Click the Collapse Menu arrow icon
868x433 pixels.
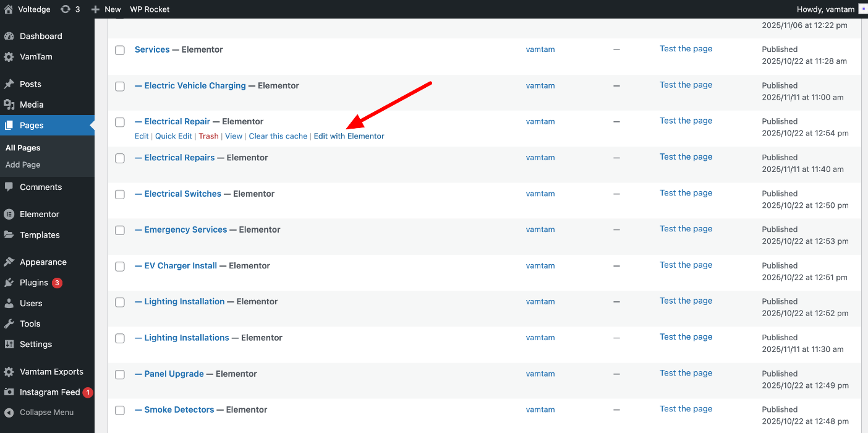point(9,413)
